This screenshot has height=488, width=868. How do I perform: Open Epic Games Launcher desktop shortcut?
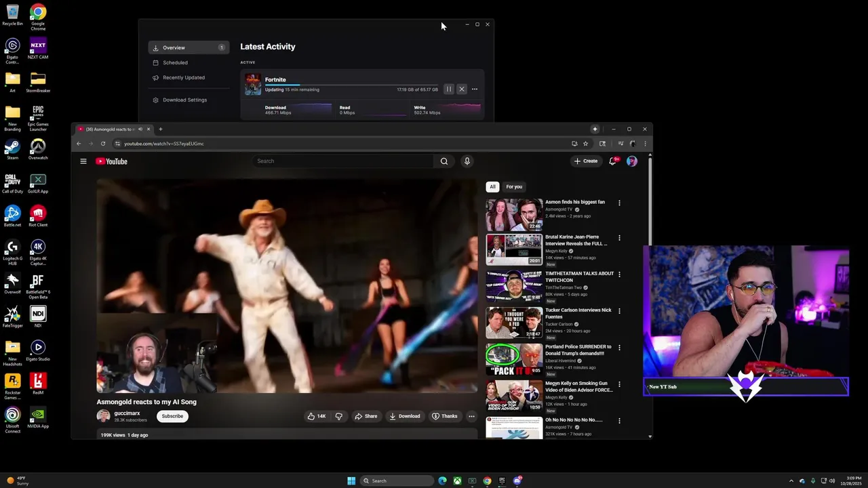pos(38,117)
